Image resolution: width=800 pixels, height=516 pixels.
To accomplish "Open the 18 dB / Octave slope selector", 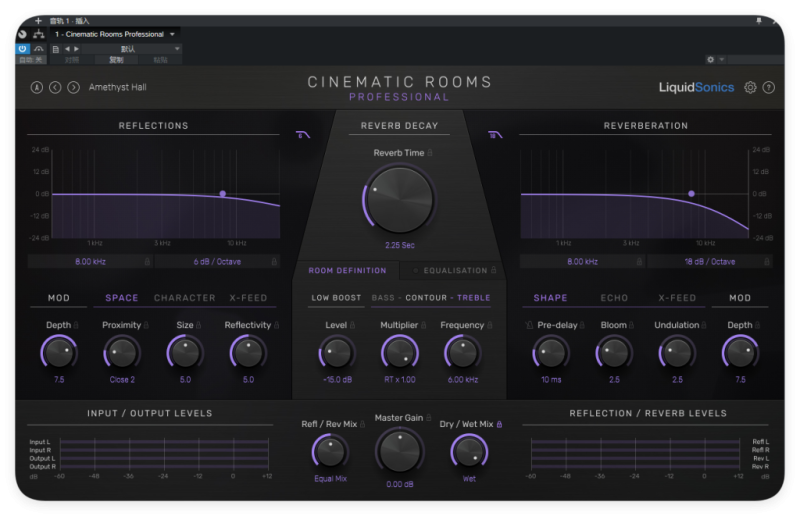I will (709, 261).
